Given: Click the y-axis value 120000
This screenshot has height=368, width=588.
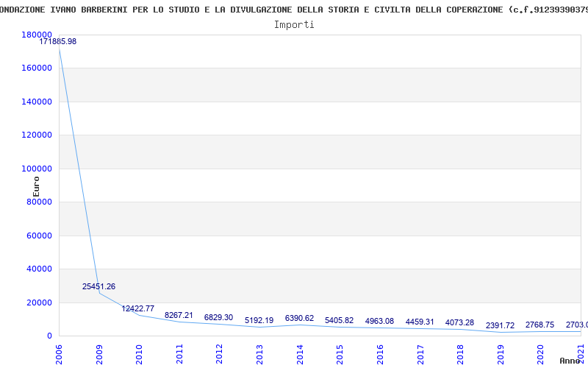Looking at the screenshot, I should pos(37,135).
